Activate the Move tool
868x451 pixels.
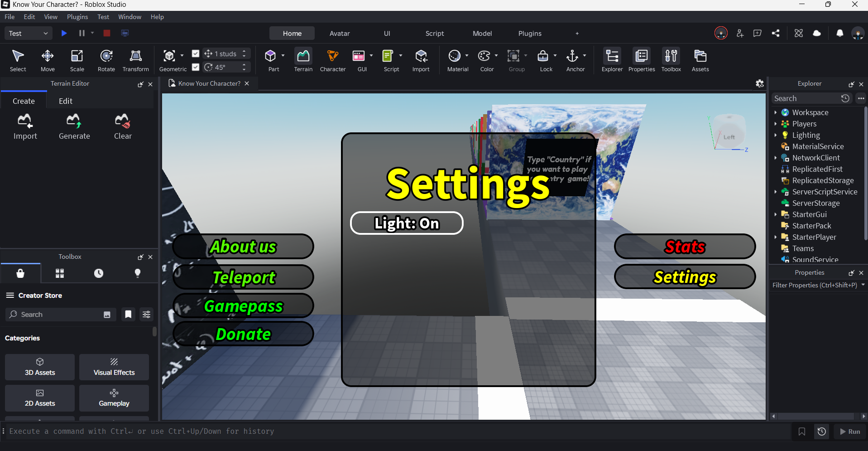pos(48,60)
